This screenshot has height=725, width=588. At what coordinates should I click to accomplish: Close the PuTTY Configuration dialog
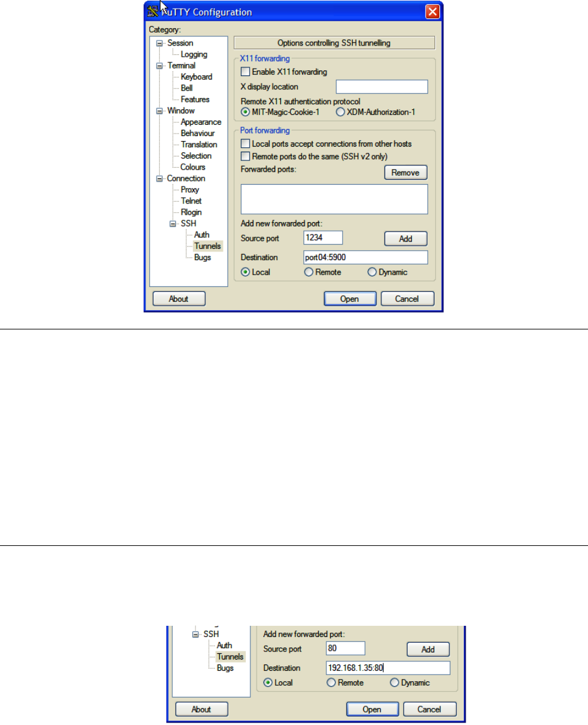pyautogui.click(x=432, y=12)
